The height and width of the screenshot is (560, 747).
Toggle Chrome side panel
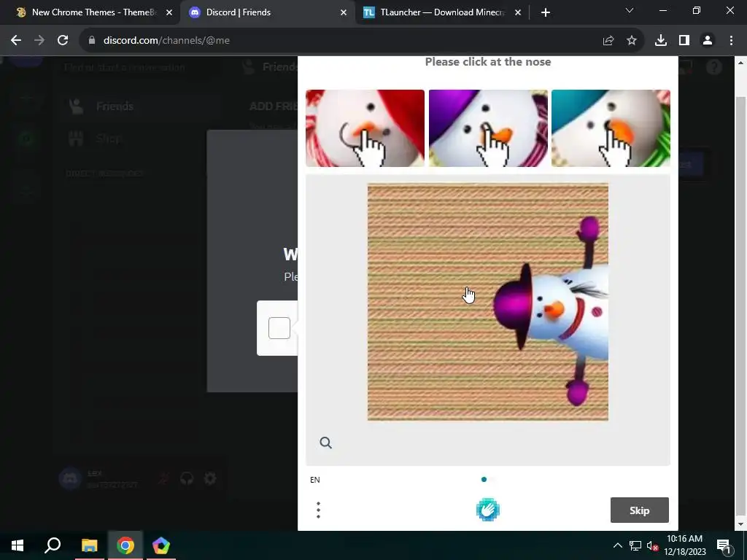click(x=684, y=41)
